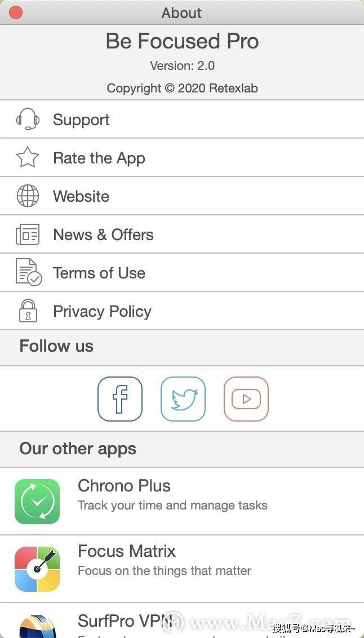This screenshot has height=638, width=364.
Task: Open the Privacy Policy link text
Action: pyautogui.click(x=102, y=311)
